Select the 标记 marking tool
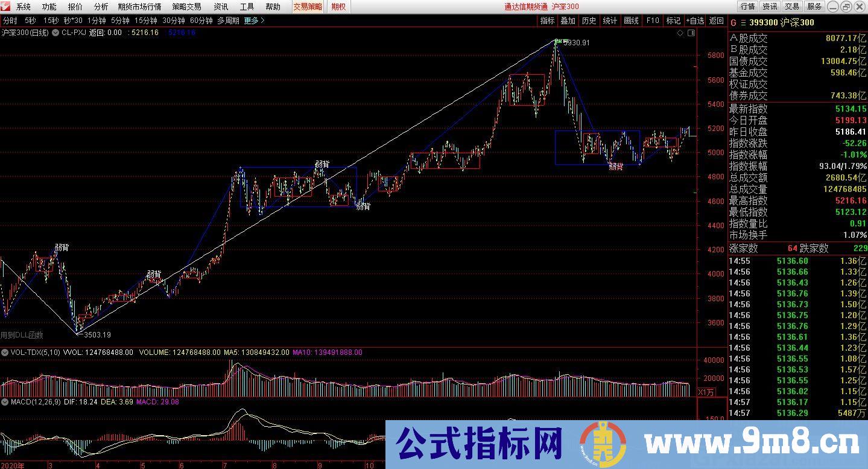This screenshot has width=868, height=469. tap(673, 20)
